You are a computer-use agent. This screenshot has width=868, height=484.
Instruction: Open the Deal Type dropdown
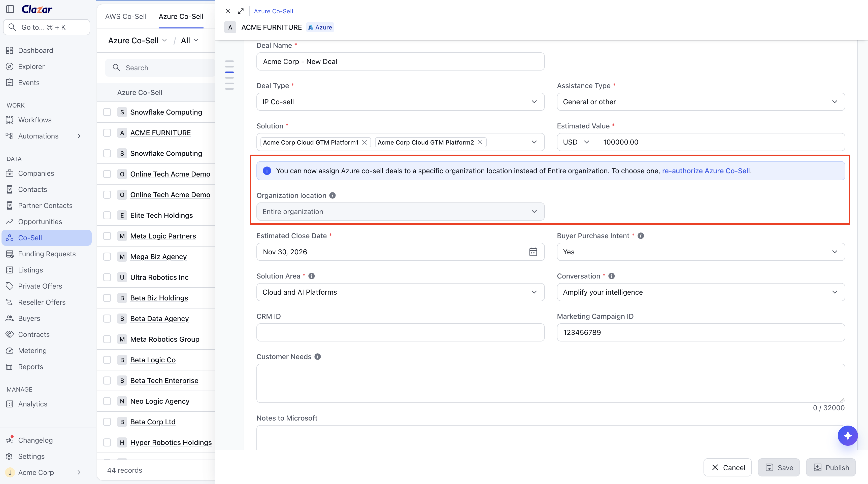400,102
